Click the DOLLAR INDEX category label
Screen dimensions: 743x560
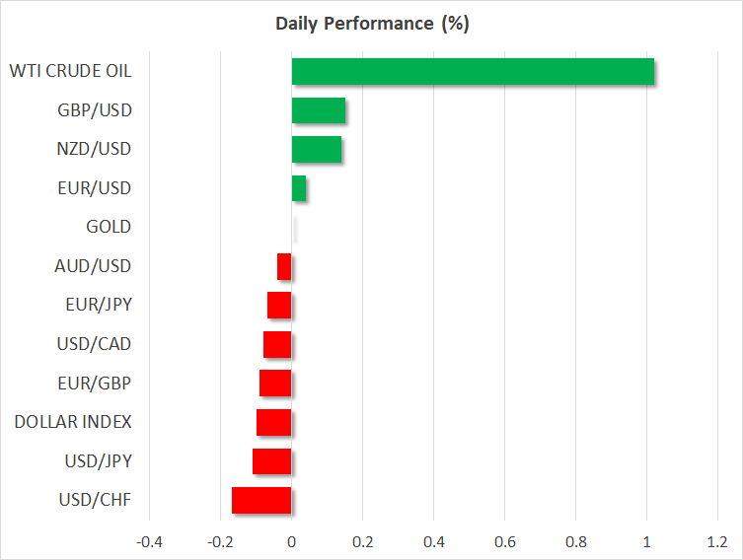coord(73,422)
